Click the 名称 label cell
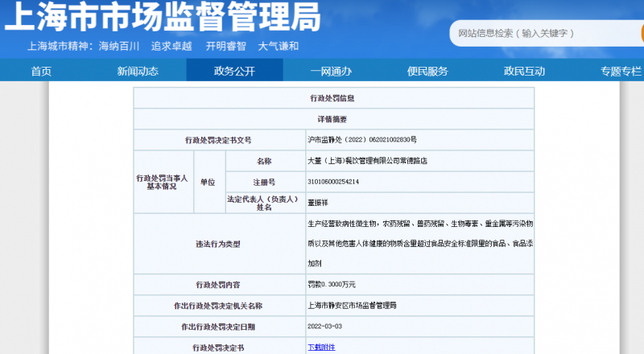The width and height of the screenshot is (644, 354). [x=266, y=161]
